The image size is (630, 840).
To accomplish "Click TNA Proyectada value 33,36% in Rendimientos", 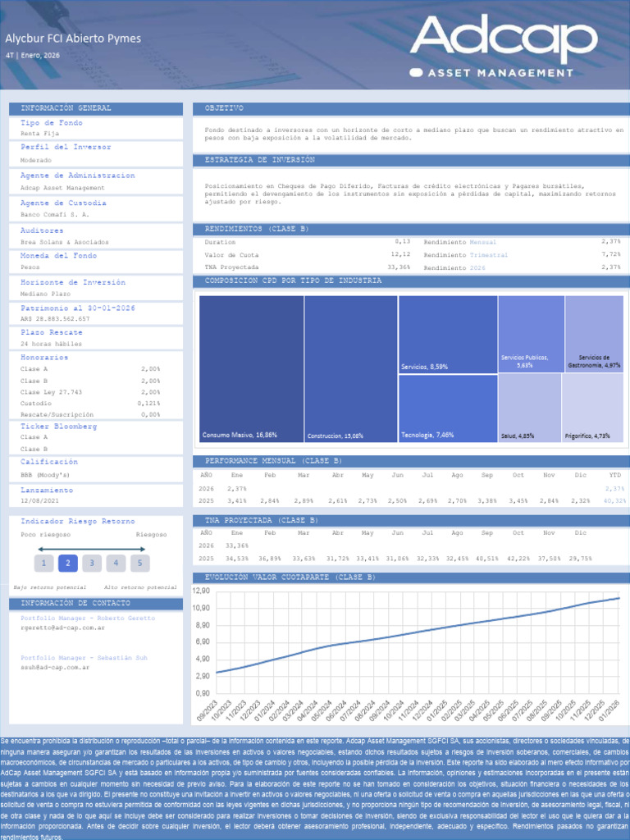I will 399,267.
